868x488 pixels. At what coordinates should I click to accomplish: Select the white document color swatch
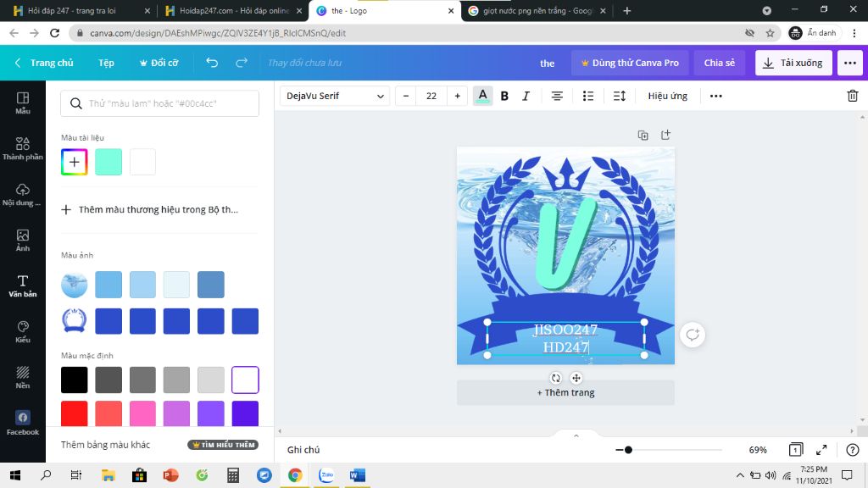click(142, 162)
